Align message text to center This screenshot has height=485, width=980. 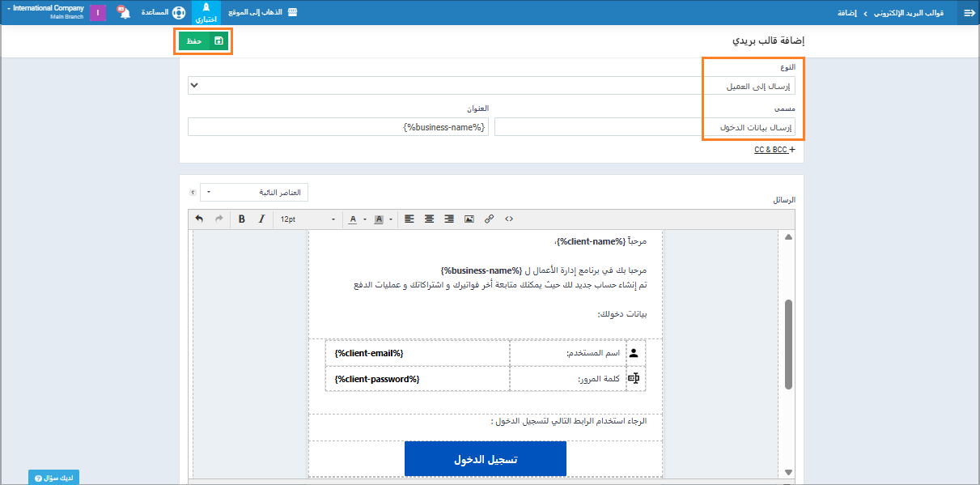click(x=429, y=219)
